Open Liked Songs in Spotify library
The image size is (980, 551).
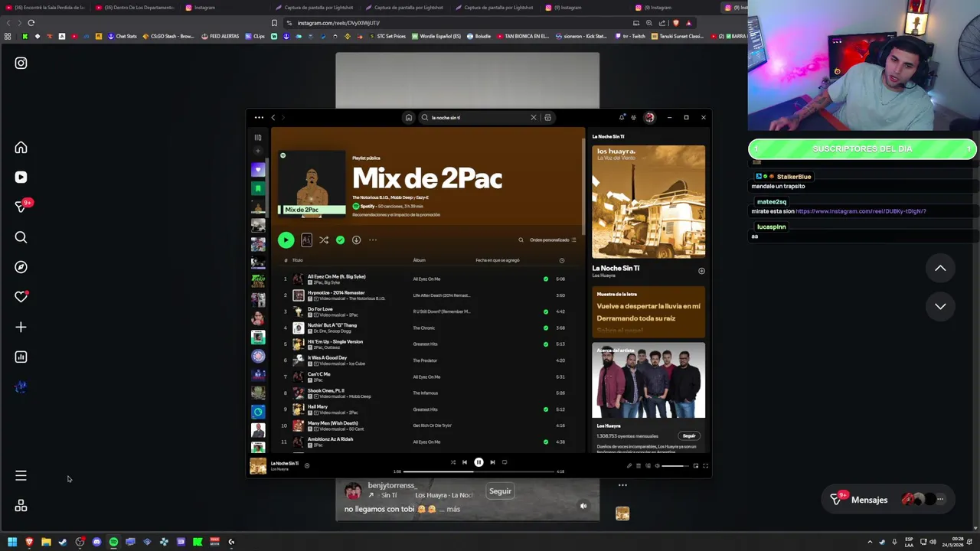[x=258, y=170]
